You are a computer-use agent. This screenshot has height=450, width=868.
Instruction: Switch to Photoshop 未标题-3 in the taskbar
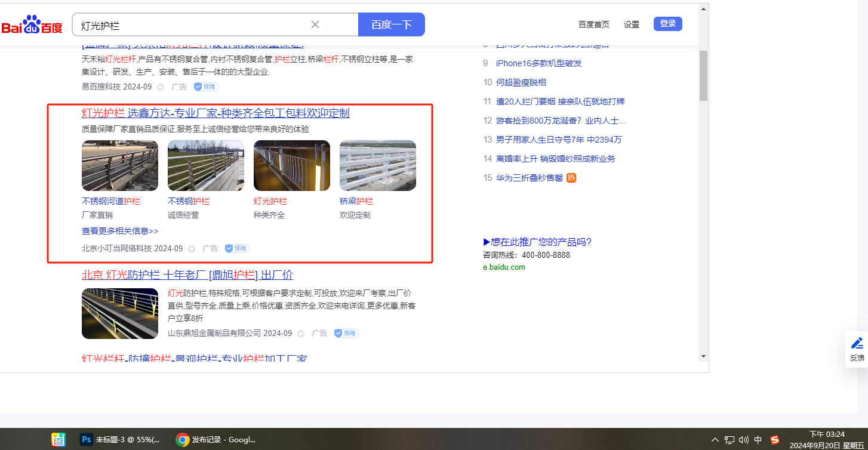click(x=121, y=440)
